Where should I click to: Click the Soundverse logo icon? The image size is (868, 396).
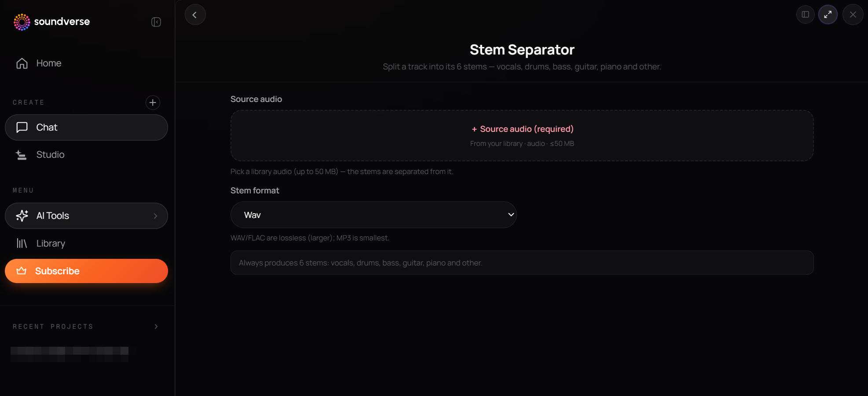[x=22, y=22]
